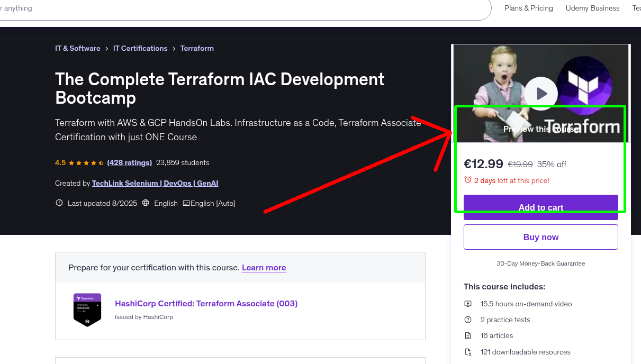The width and height of the screenshot is (641, 364).
Task: Click the practice tests question-mark icon
Action: [468, 320]
